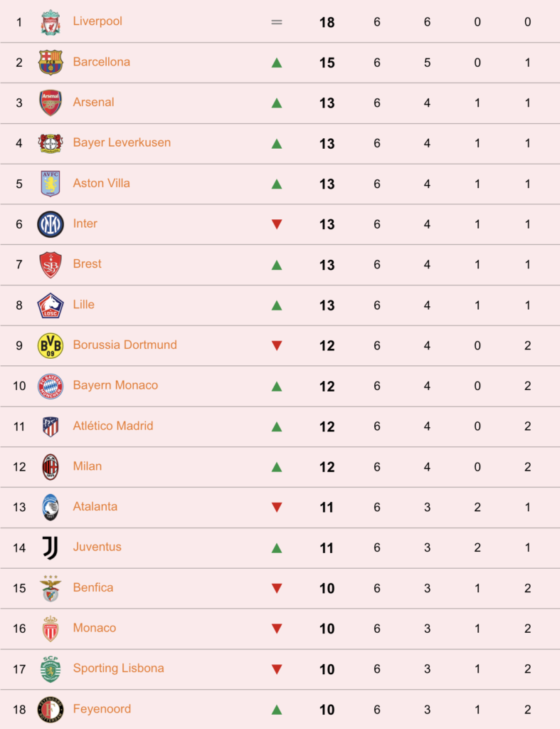Click Monaco's red down trend arrow
Screen dimensions: 560x729
pos(277,629)
